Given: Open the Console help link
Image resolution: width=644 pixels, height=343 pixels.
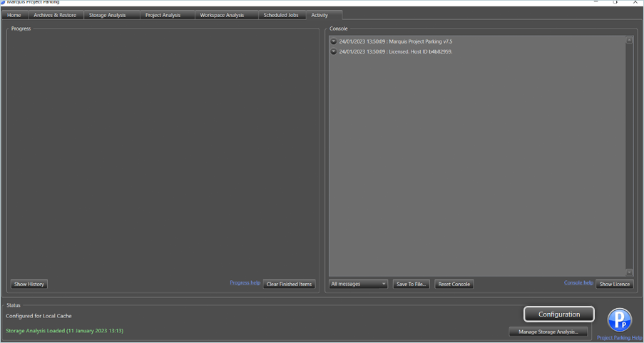Looking at the screenshot, I should point(578,282).
